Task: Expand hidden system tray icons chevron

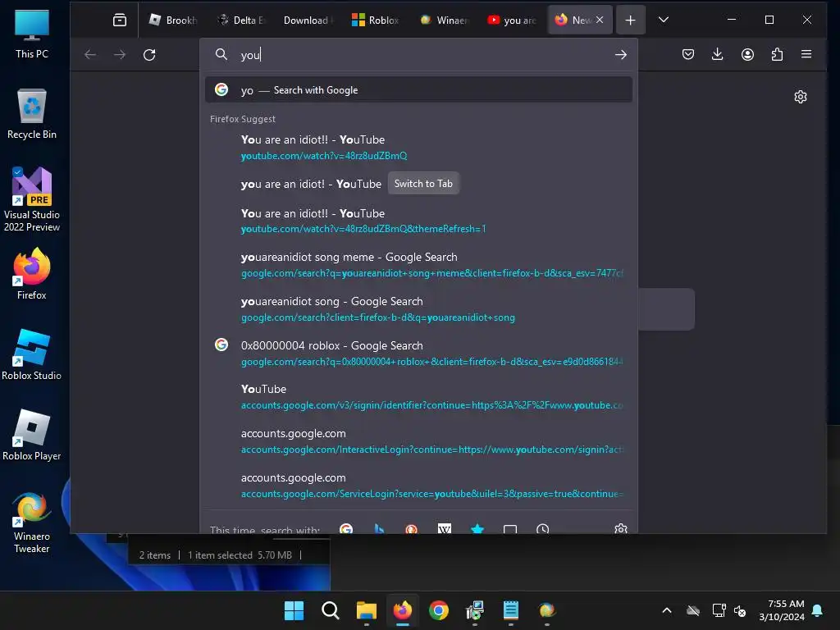Action: point(667,610)
